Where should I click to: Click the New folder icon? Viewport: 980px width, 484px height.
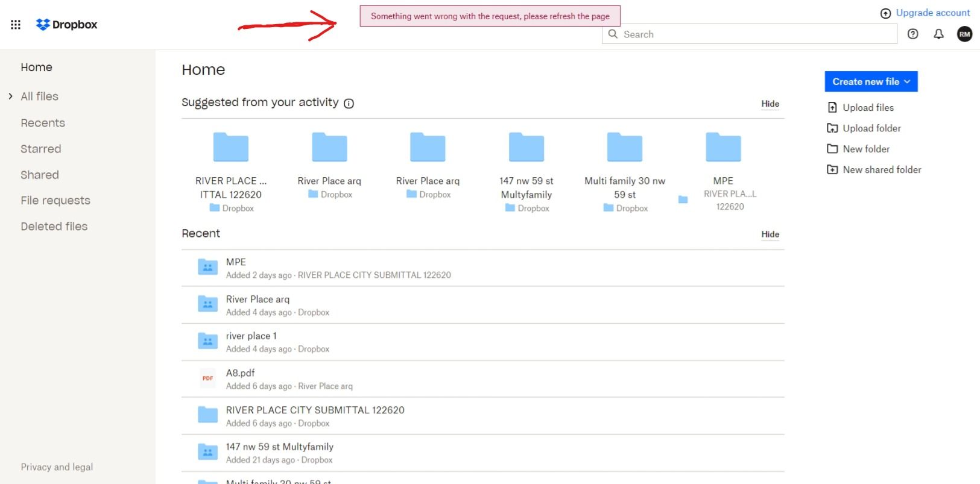point(832,149)
